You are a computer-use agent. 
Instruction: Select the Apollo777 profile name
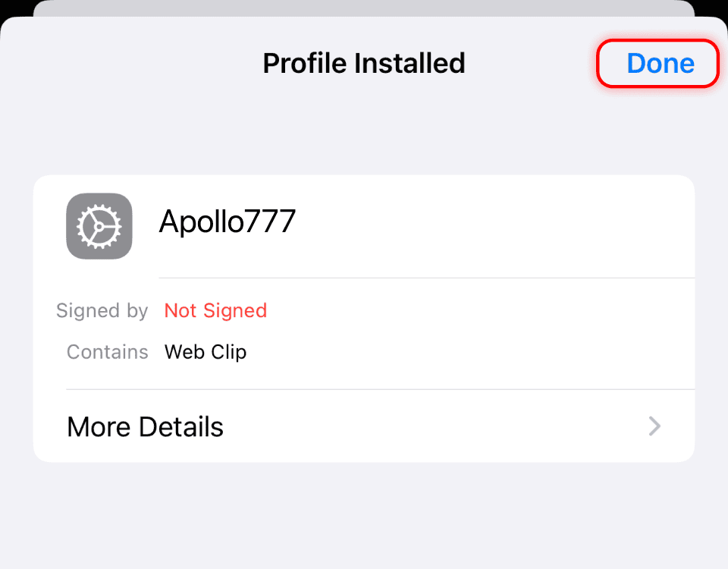click(227, 222)
